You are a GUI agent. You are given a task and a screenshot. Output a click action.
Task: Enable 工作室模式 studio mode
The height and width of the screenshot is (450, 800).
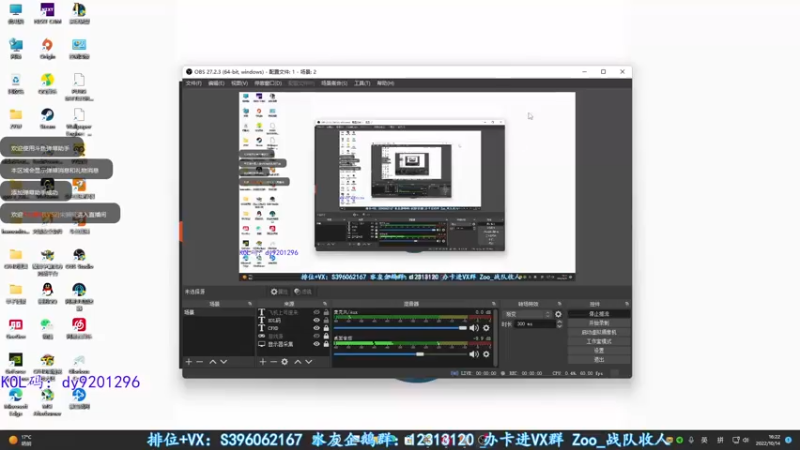599,342
